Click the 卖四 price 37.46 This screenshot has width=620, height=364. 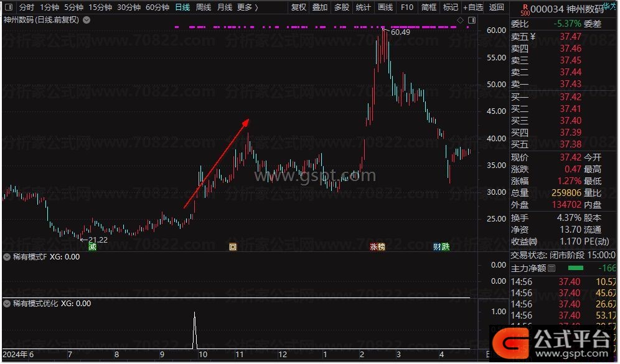click(x=571, y=49)
